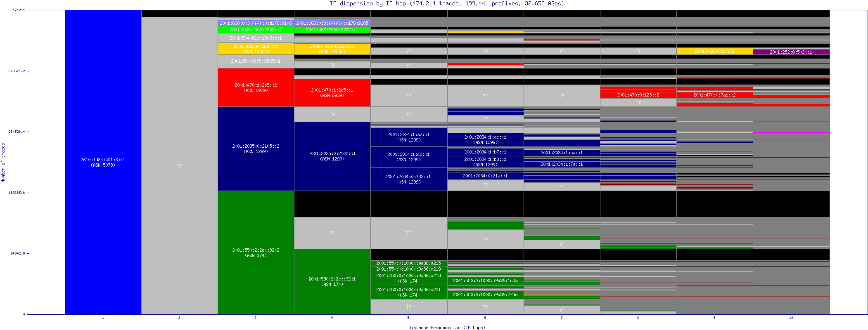Click the blue 2610:1d8:1401:3::1 ASN 5078 block

103,162
